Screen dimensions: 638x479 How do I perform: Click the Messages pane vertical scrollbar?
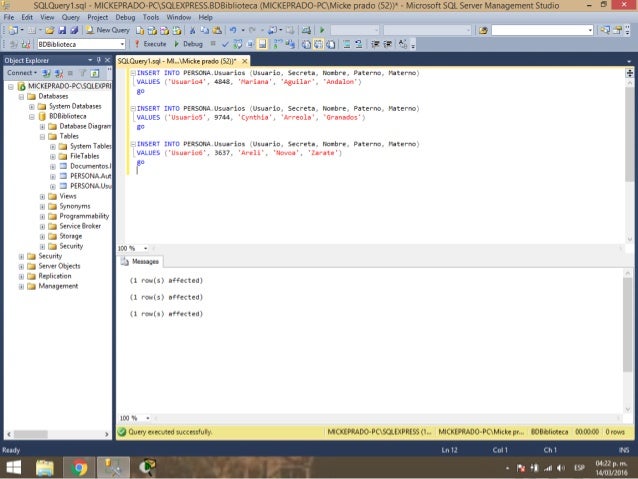(627, 324)
